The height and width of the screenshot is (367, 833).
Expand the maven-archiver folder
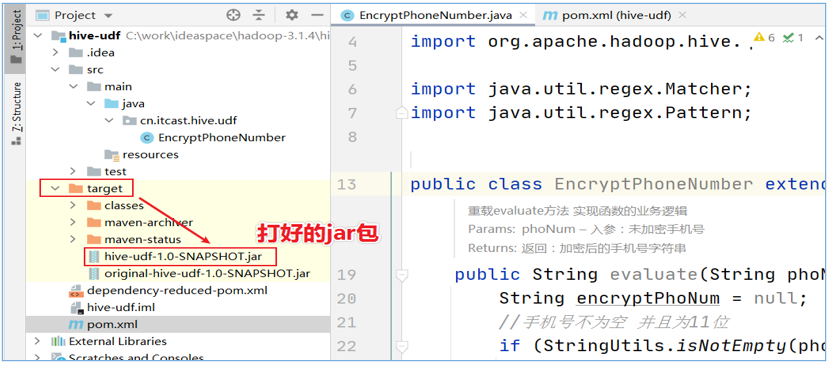point(73,222)
